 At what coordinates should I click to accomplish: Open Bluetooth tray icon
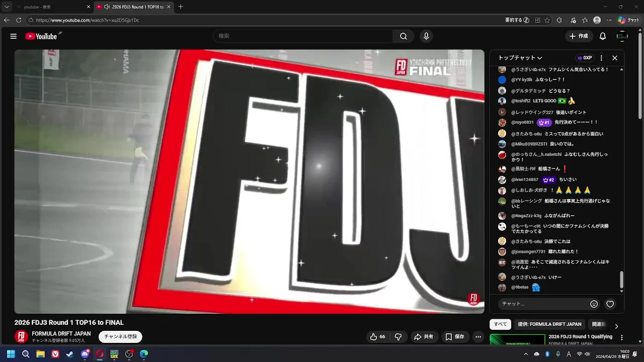(547, 354)
